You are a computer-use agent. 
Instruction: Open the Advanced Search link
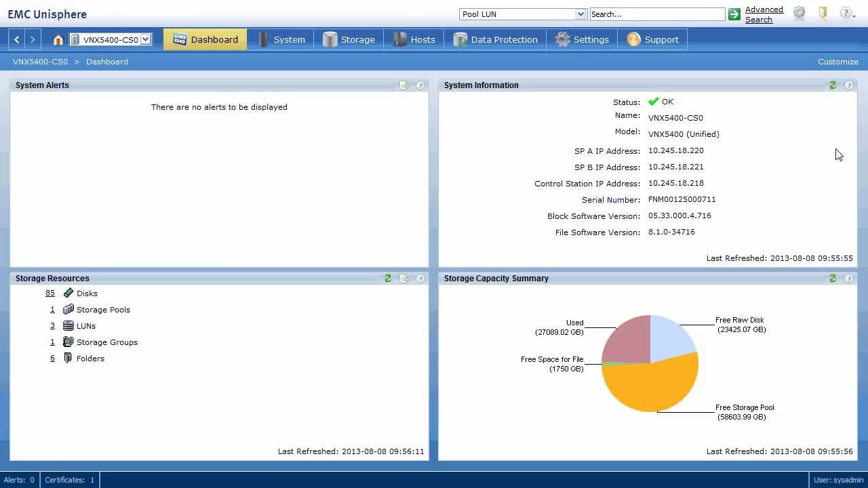coord(764,14)
